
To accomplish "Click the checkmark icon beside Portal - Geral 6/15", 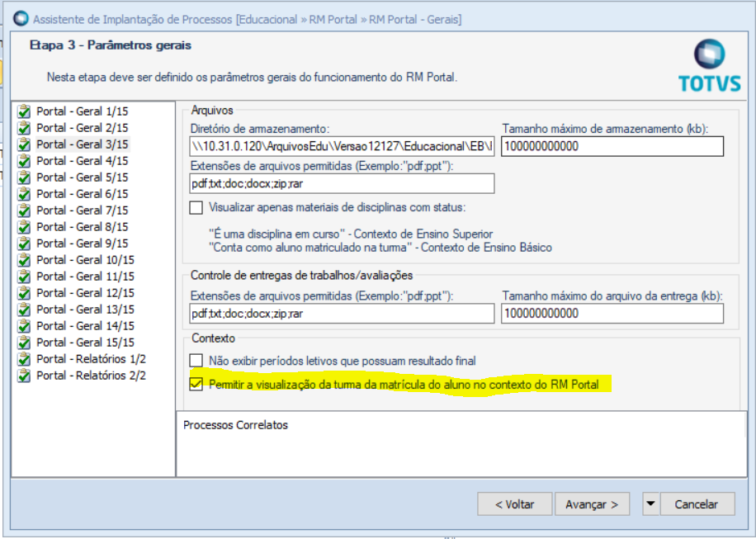I will [x=24, y=194].
